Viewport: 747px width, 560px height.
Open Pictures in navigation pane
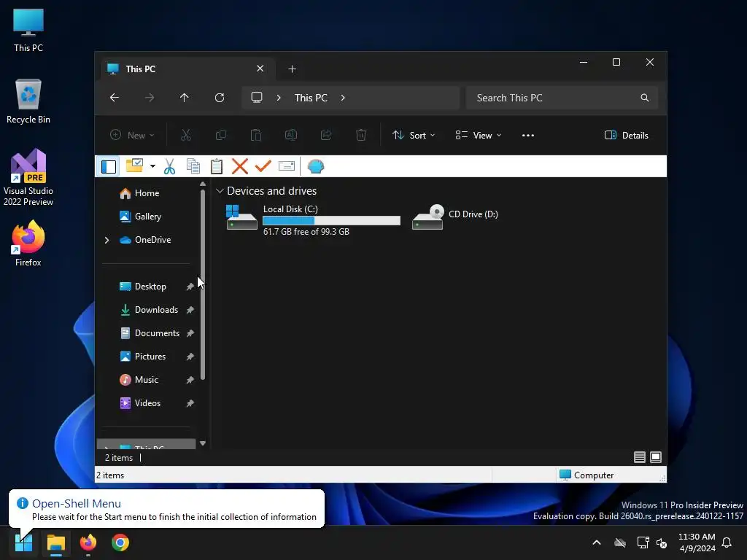(150, 356)
